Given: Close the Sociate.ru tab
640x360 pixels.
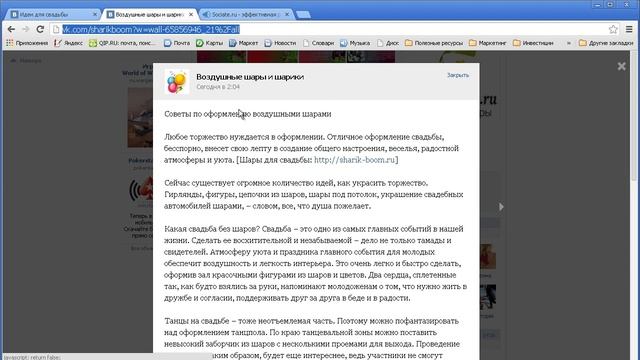Looking at the screenshot, I should click(x=287, y=14).
